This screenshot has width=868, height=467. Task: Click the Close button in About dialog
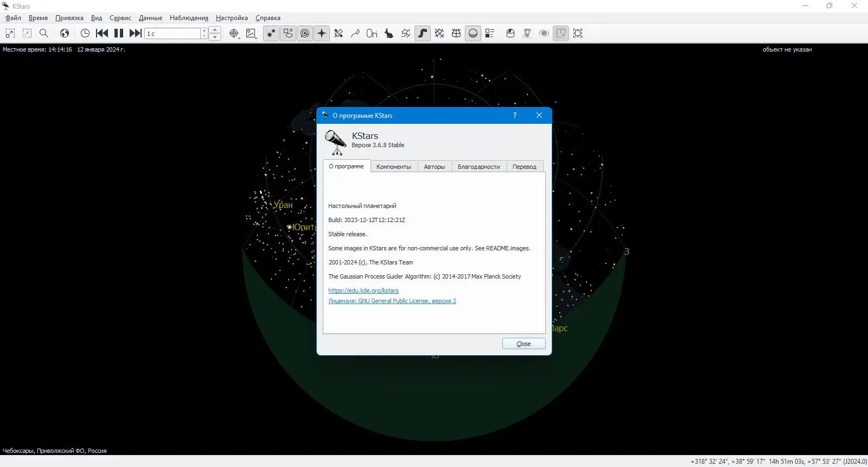524,344
